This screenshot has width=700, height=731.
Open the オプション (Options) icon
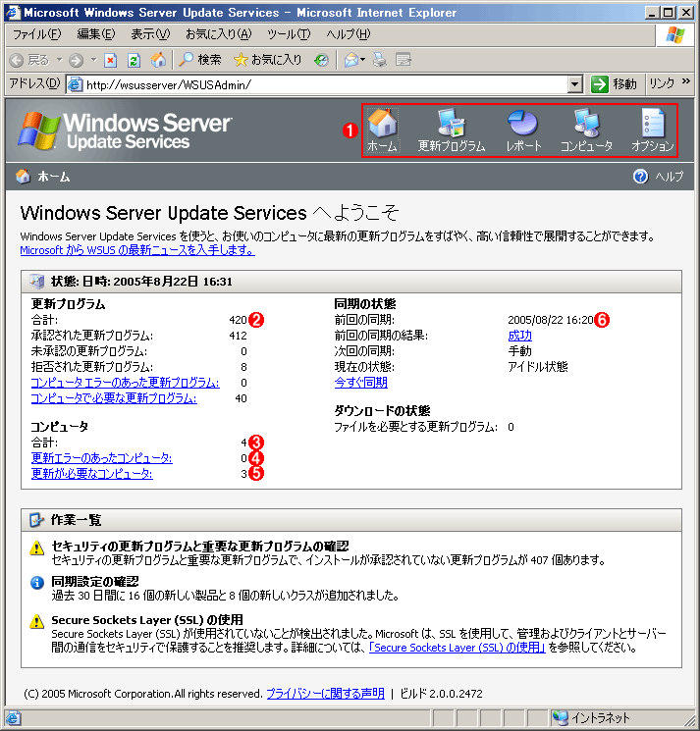[653, 131]
